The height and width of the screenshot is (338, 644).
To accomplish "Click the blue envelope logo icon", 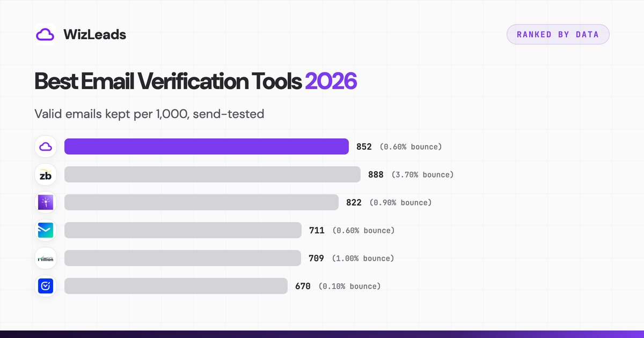I will (x=46, y=230).
